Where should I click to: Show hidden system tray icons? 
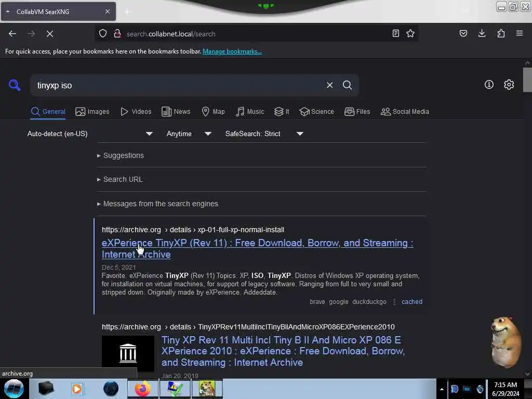tap(442, 389)
